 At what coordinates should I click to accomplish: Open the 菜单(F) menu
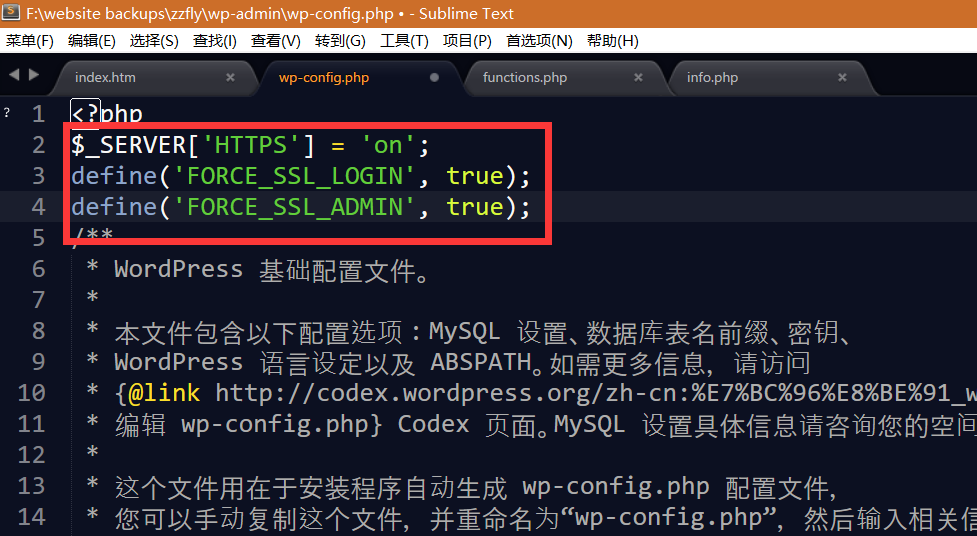(x=30, y=41)
